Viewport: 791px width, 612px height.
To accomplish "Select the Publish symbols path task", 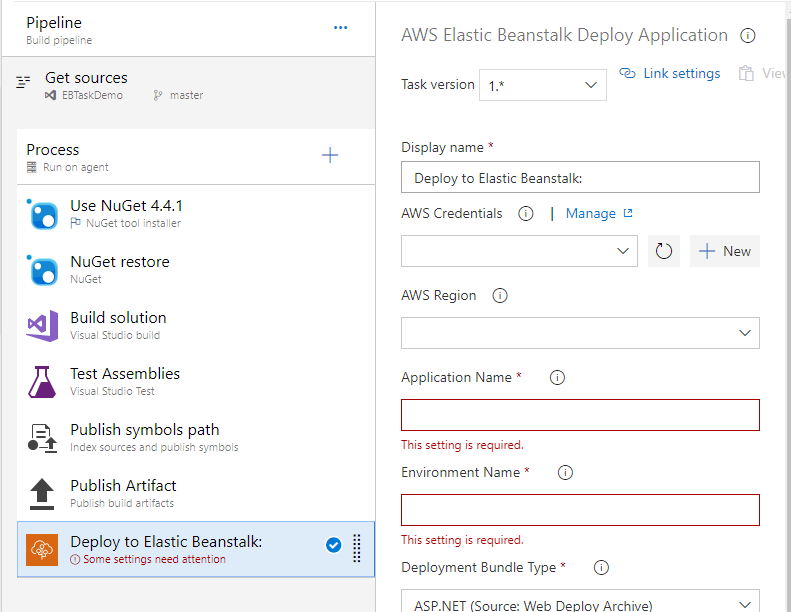I will 196,438.
